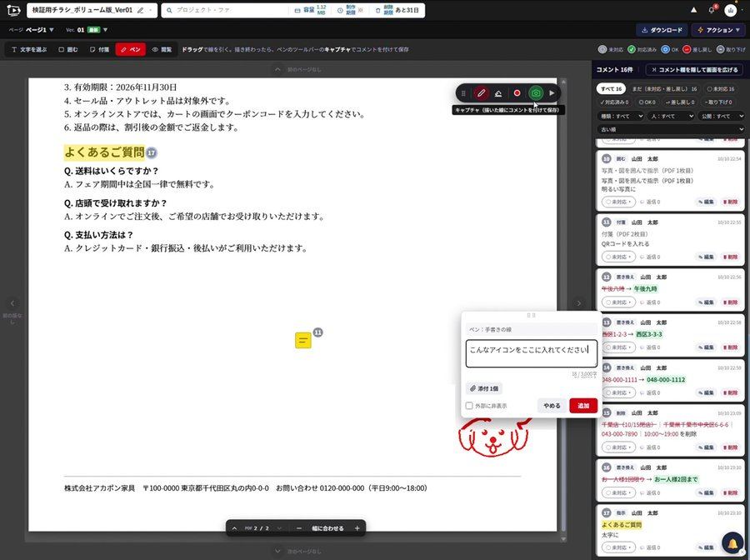This screenshot has height=560, width=750.
Task: Click the プロジェクト・ファイル search field
Action: 225,10
